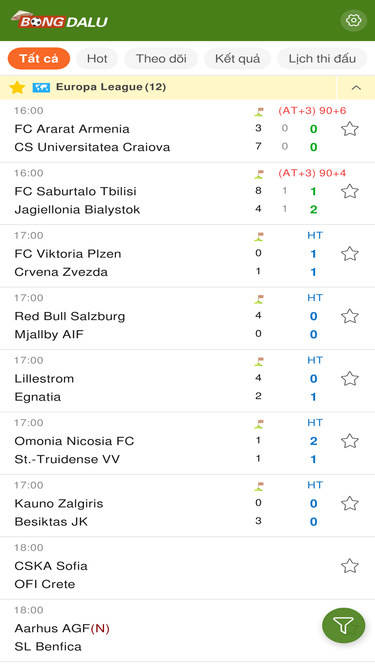
Task: Switch to the Hot tab
Action: point(97,58)
